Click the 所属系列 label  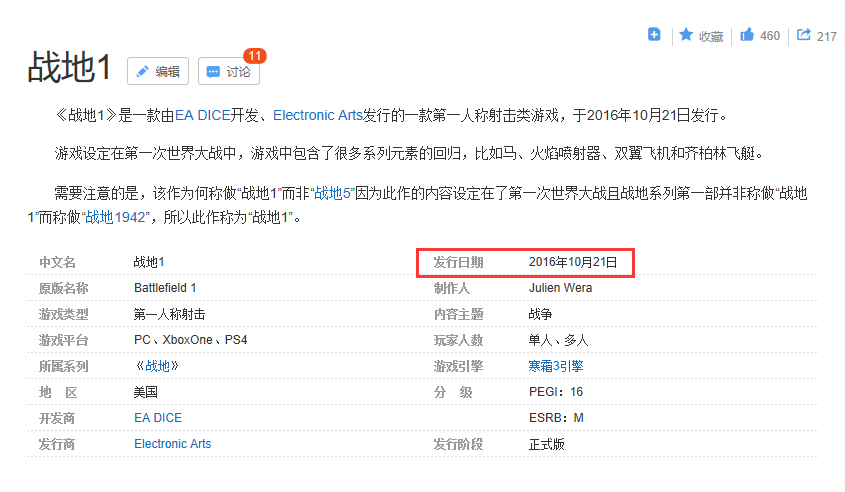64,366
